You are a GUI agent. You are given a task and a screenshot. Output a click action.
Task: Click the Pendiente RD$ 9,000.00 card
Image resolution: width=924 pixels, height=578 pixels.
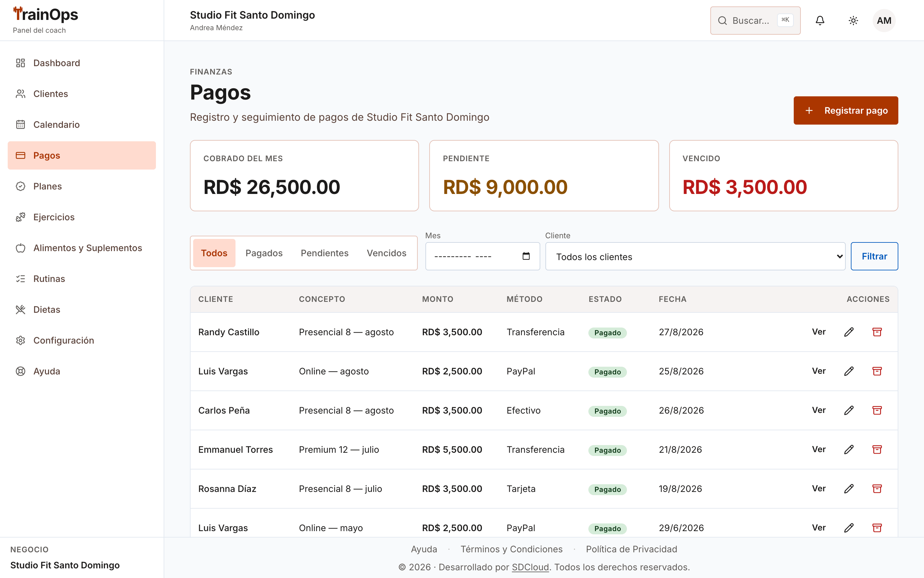pos(544,176)
